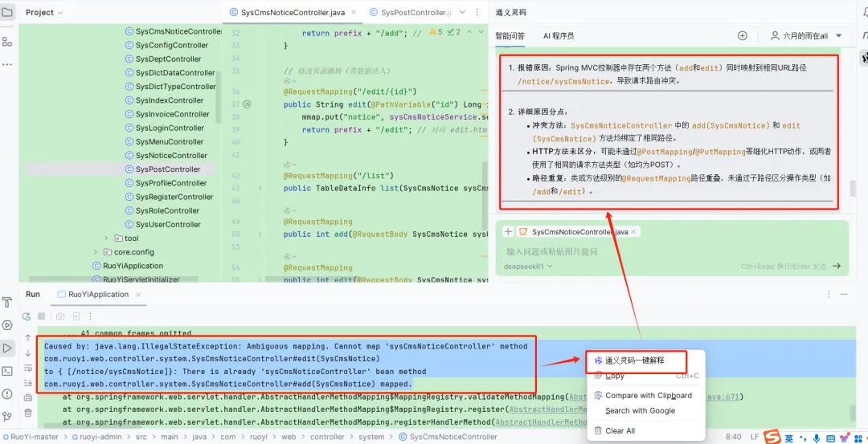Select Clear All in the context menu
This screenshot has width=868, height=444.
pos(620,430)
